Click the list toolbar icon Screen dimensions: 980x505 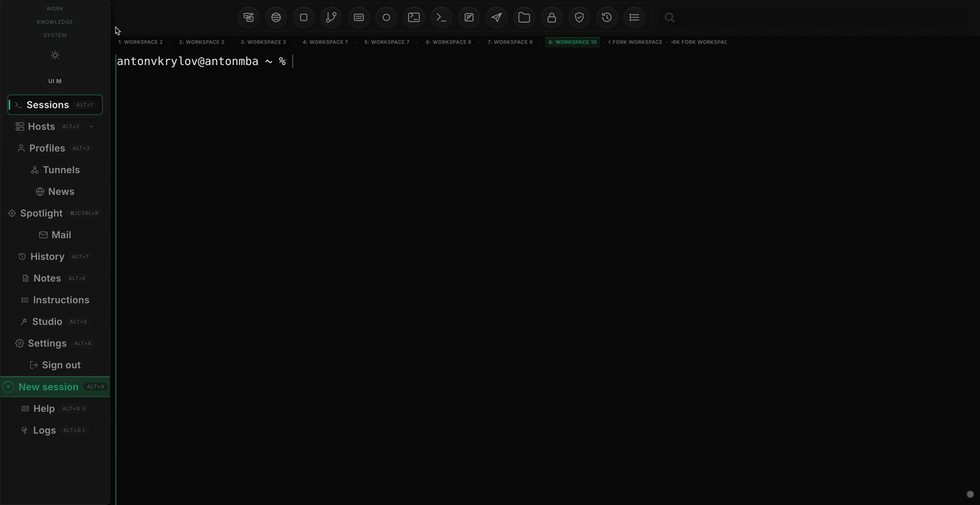click(x=635, y=17)
